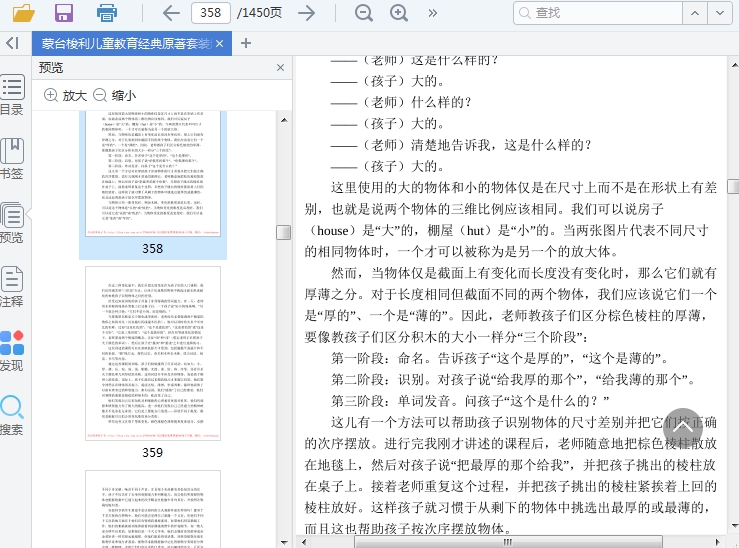Click the zoom in magnifier in toolbar

tap(399, 13)
